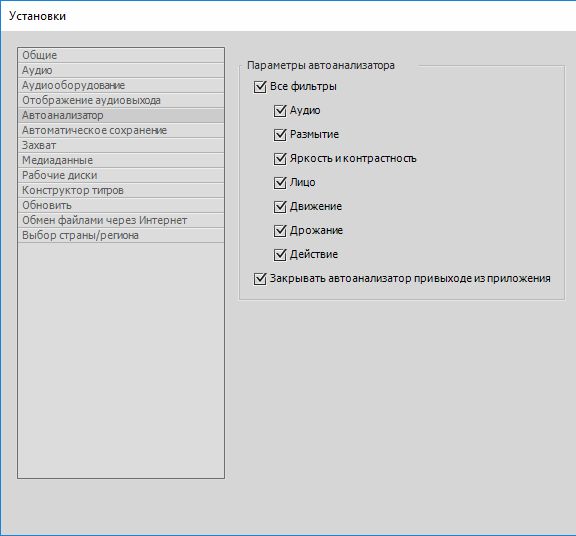Toggle the Размытие checkbox
Image resolution: width=576 pixels, height=536 pixels.
(280, 135)
